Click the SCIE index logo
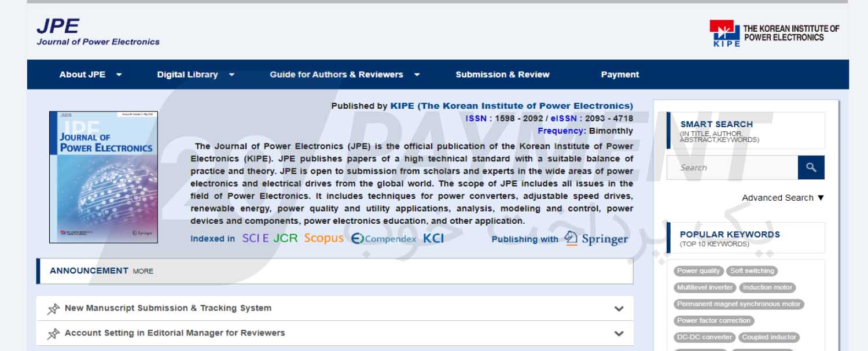This screenshot has height=351, width=868. pos(255,238)
